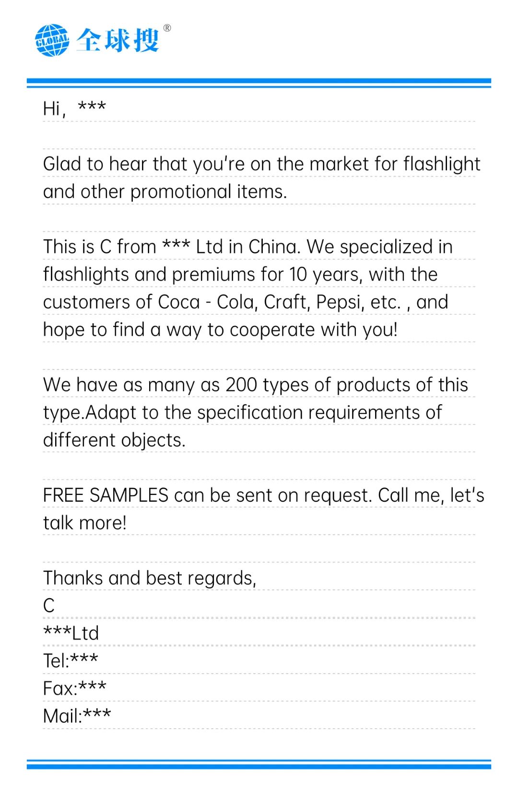Click the word "flashlight" in first paragraph
518x812 pixels.
[x=441, y=164]
